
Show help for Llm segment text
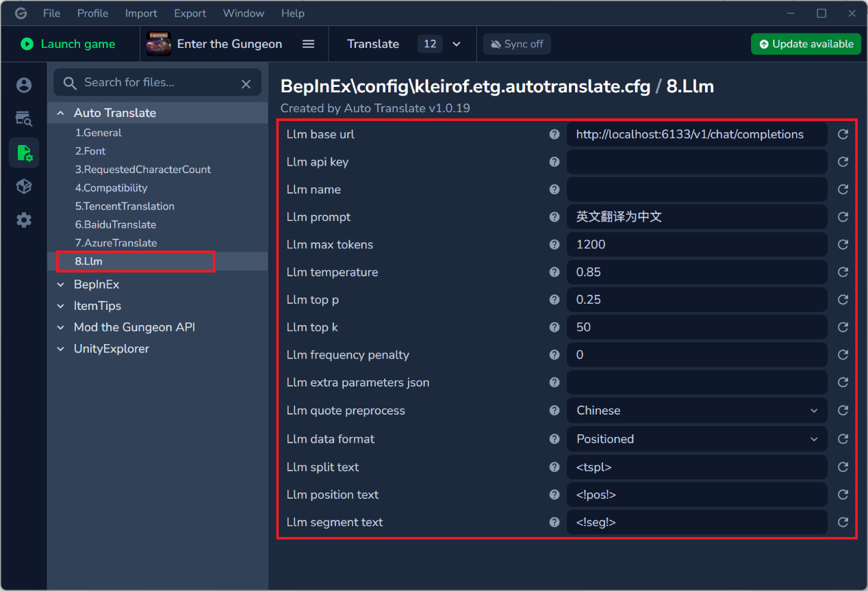[554, 522]
